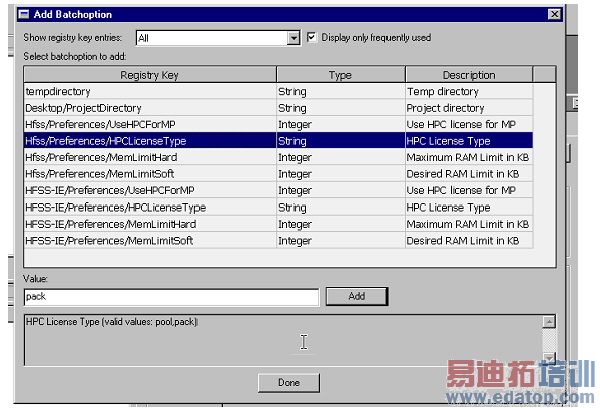The width and height of the screenshot is (600, 408).
Task: Click Maximum RAM Limit cell in Hfss MemLimitHard row
Action: point(469,157)
